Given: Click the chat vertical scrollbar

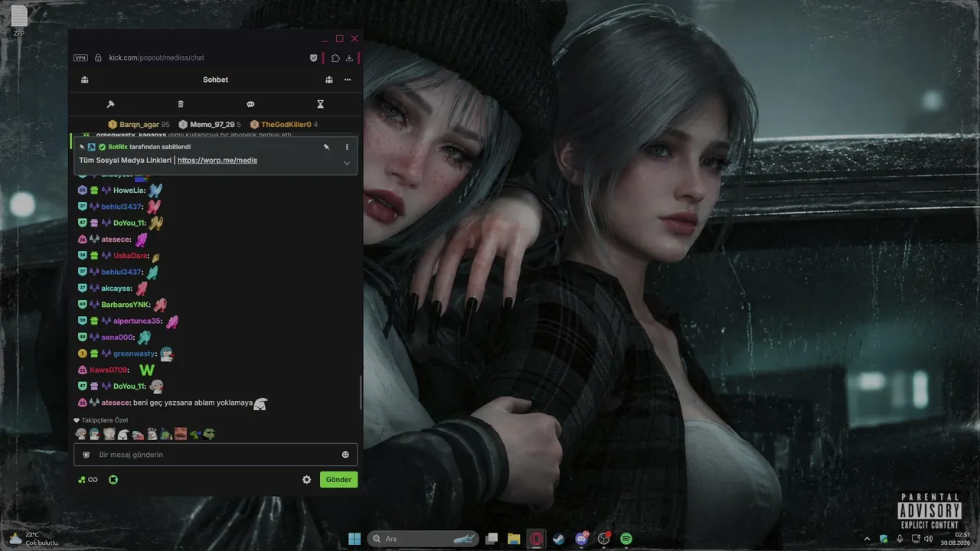Looking at the screenshot, I should point(361,393).
